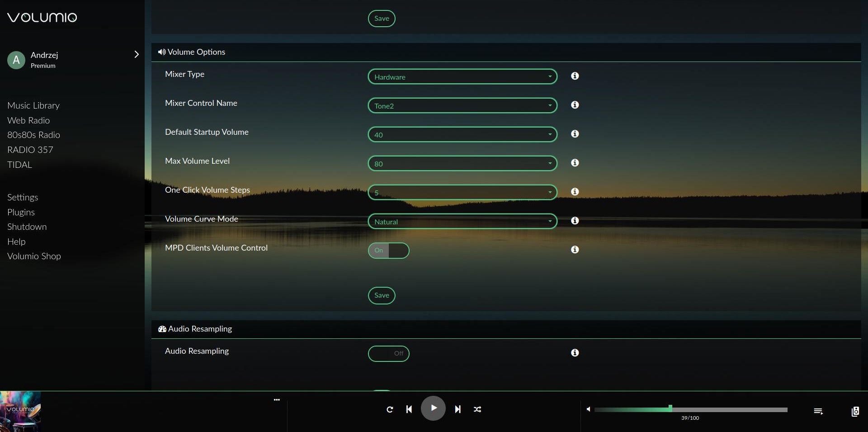The image size is (868, 432).
Task: Click the play button in player bar
Action: (x=433, y=408)
